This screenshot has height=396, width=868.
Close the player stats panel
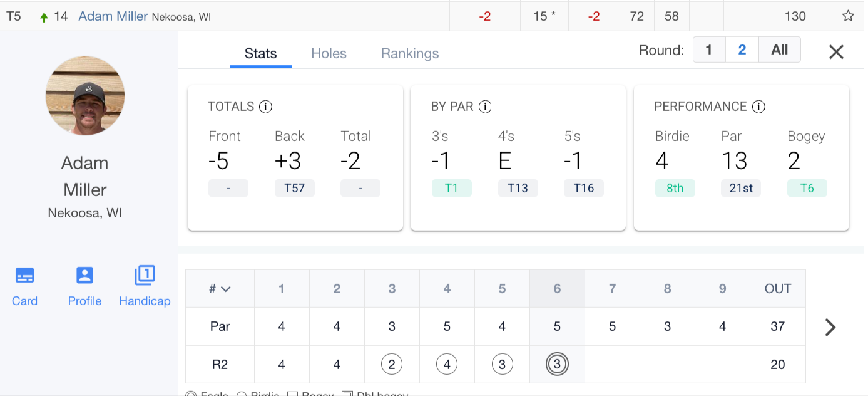pyautogui.click(x=836, y=52)
